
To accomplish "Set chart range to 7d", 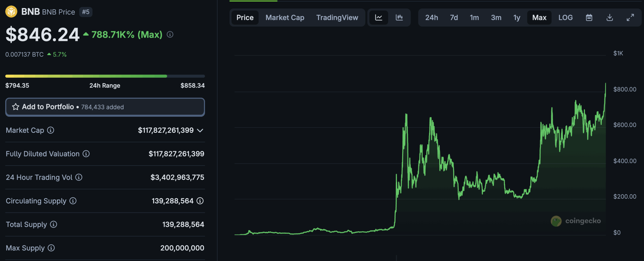I will pyautogui.click(x=454, y=18).
